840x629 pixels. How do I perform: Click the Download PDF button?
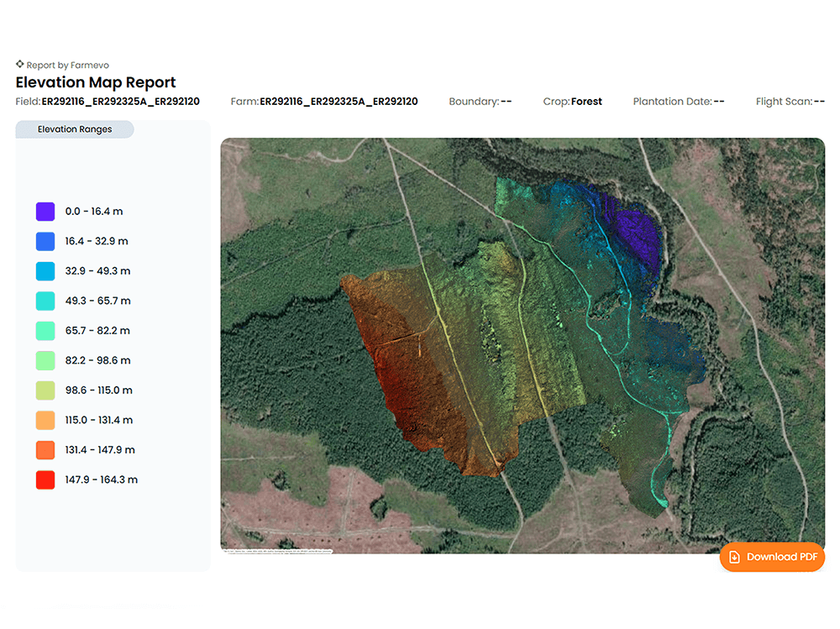(x=772, y=557)
